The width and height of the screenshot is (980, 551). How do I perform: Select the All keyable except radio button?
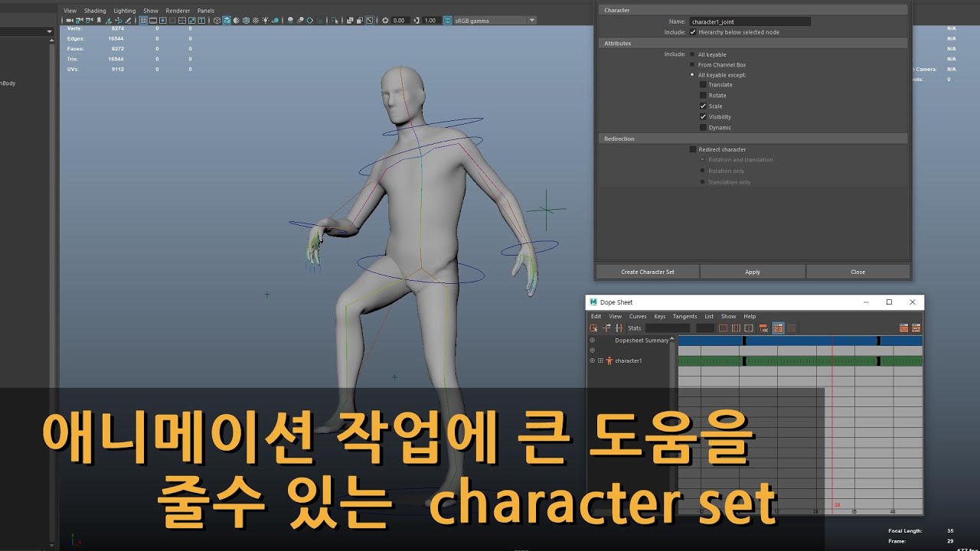tap(693, 75)
